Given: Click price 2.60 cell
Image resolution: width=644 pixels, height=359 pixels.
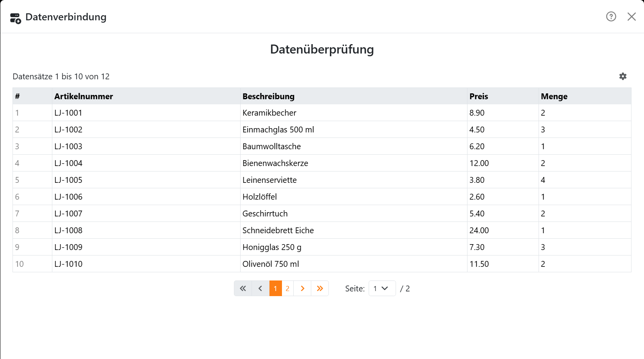Looking at the screenshot, I should pos(503,197).
